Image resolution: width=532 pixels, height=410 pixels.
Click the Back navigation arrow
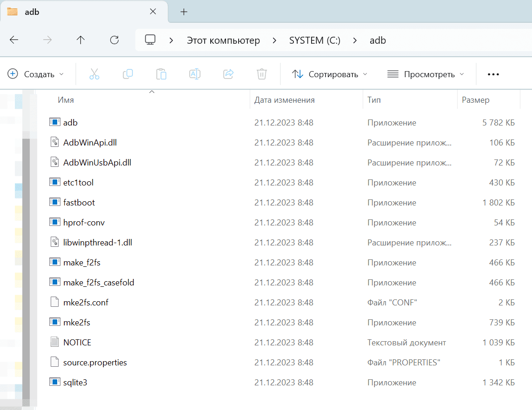14,40
